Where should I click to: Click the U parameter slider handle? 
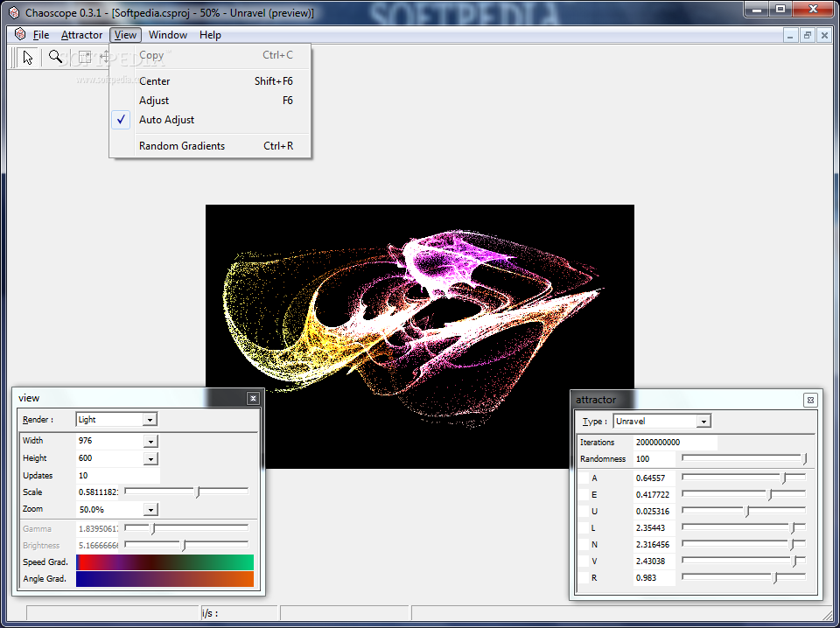746,512
